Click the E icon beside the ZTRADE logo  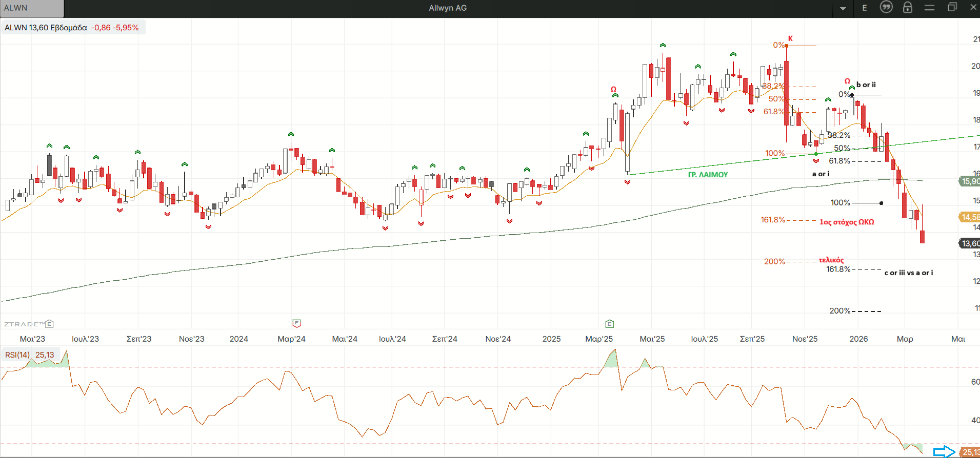(50, 324)
